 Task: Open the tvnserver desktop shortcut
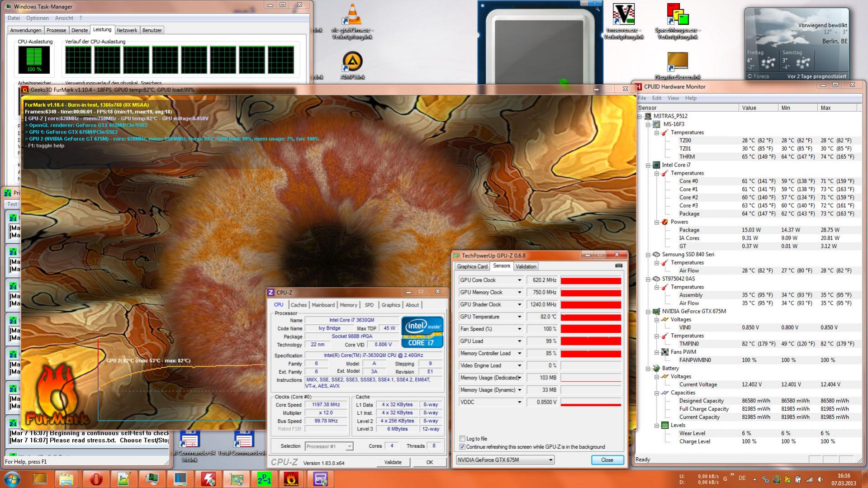coord(623,22)
